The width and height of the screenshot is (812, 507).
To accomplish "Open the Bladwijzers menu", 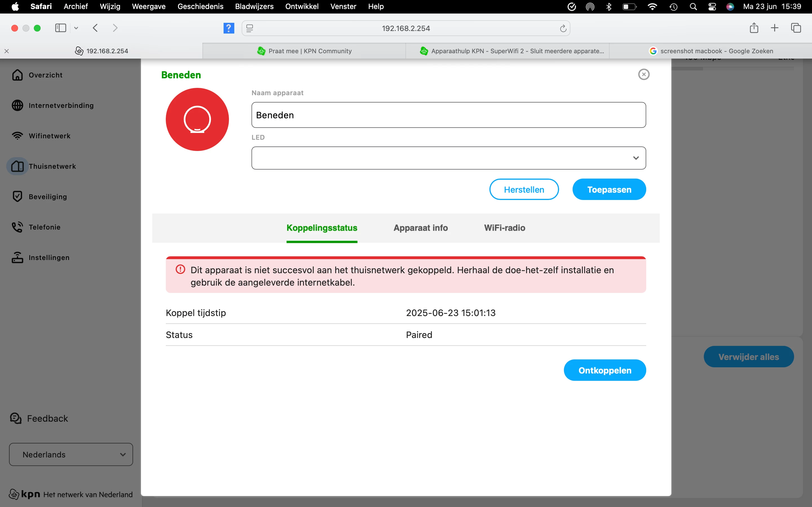I will click(254, 6).
